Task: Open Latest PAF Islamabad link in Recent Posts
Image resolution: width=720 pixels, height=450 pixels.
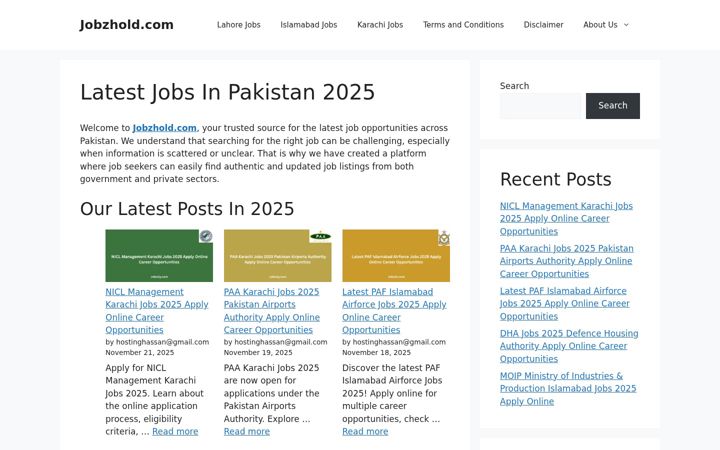Action: 565,304
